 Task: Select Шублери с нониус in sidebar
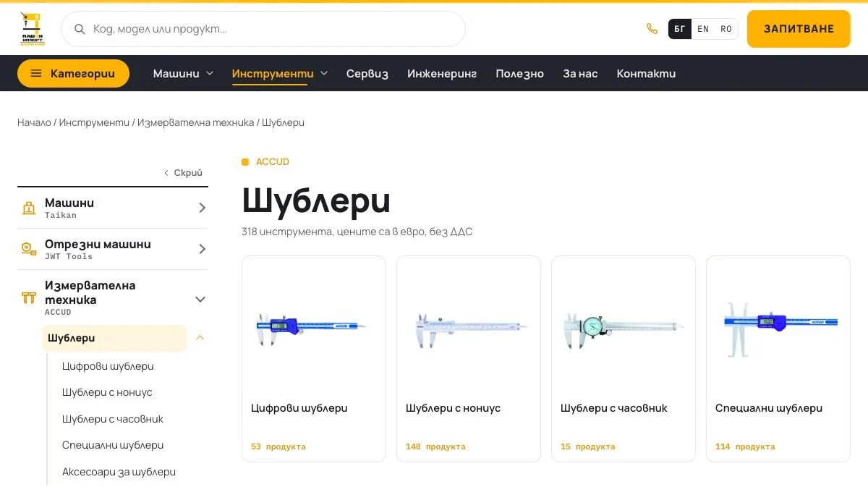tap(107, 392)
